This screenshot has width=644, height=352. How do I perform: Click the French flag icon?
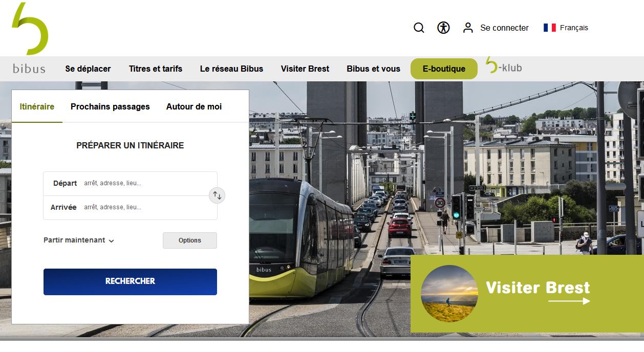pos(550,28)
